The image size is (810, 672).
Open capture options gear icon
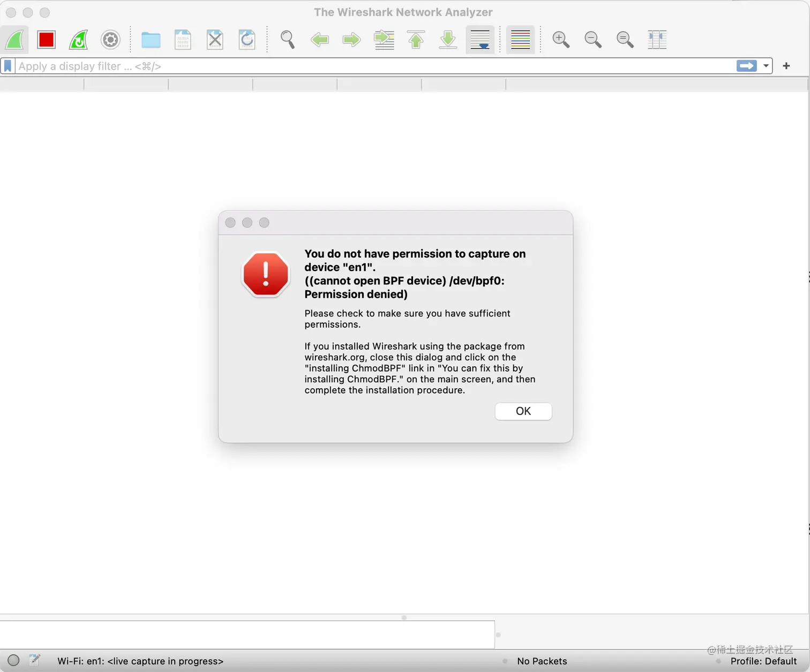pyautogui.click(x=111, y=40)
